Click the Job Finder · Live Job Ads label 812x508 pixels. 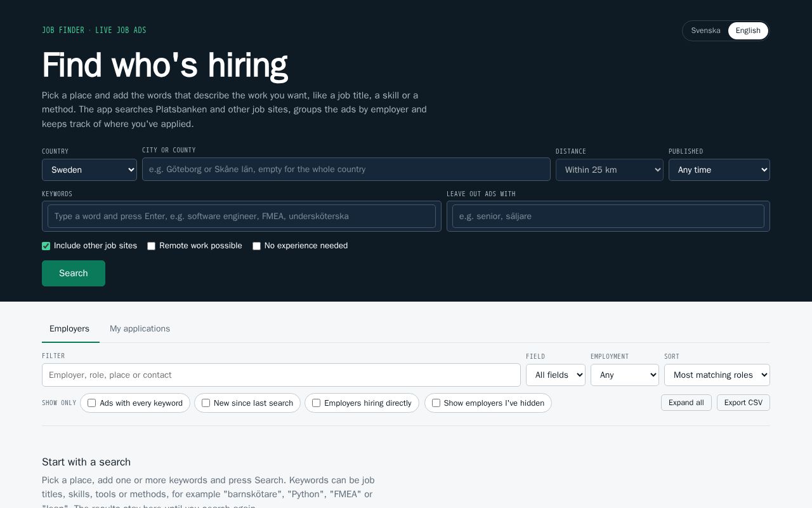pos(94,30)
